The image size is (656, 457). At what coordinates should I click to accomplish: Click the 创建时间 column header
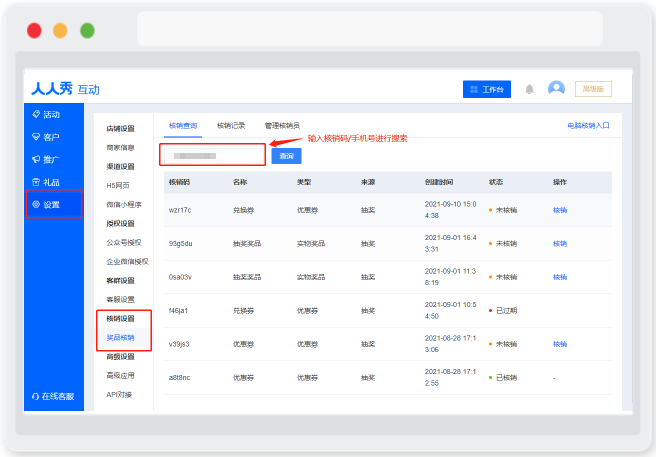click(x=439, y=182)
